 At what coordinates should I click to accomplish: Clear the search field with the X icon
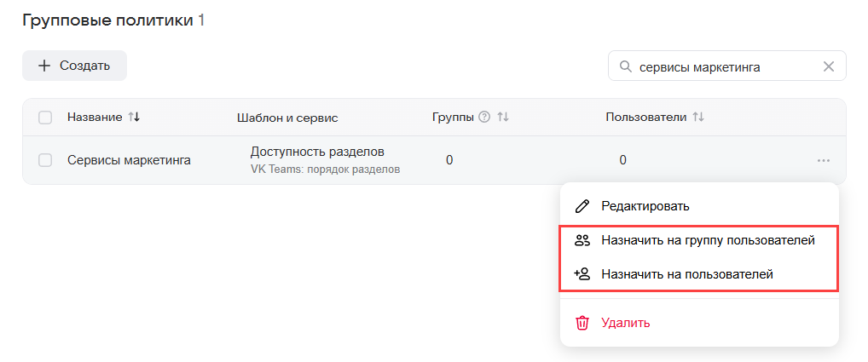point(828,66)
